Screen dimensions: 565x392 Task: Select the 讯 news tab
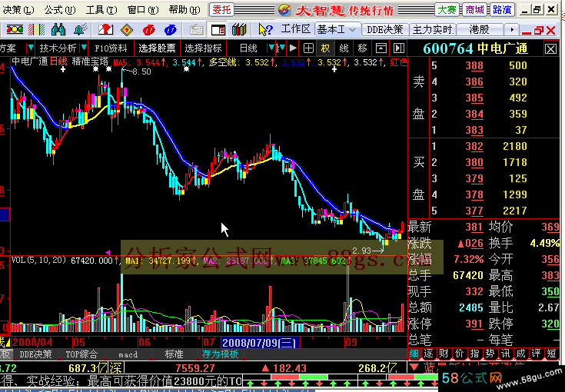pyautogui.click(x=506, y=354)
